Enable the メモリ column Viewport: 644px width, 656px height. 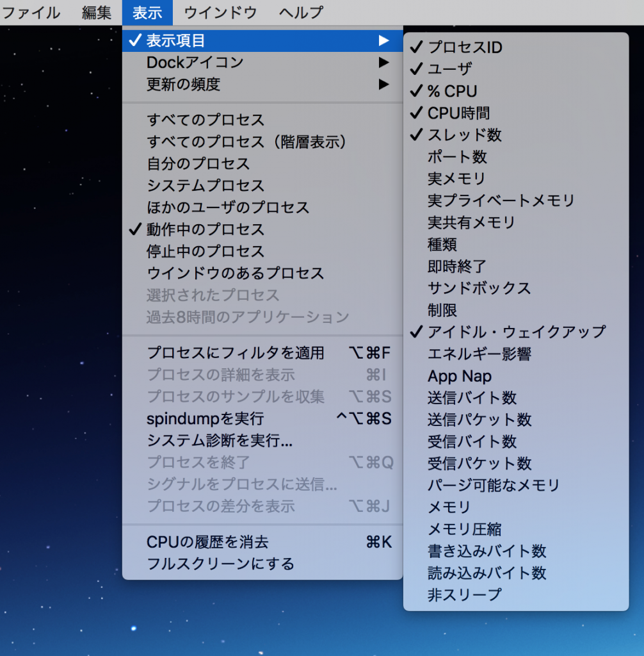pos(516,507)
